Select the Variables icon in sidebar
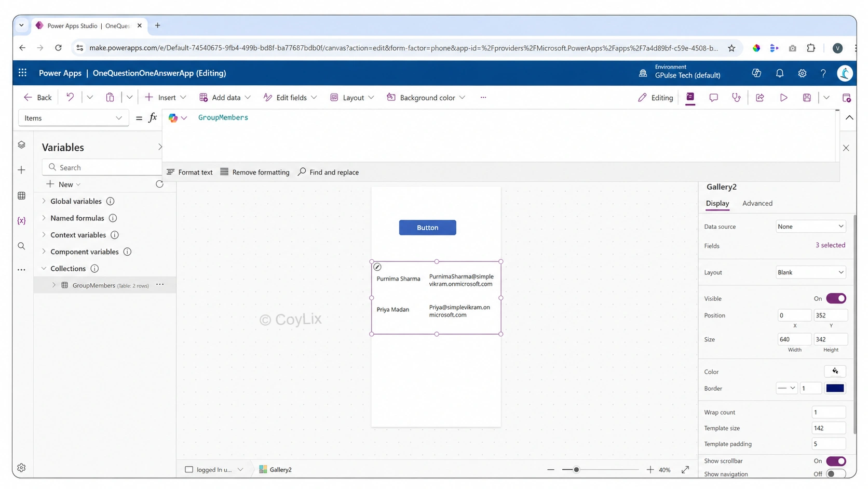Screen dimensions: 868x489 pyautogui.click(x=21, y=221)
